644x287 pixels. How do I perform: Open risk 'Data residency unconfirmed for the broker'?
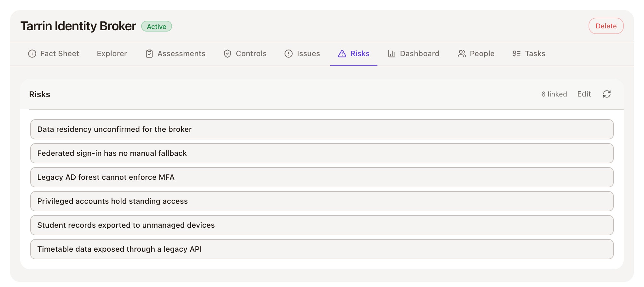(x=322, y=129)
